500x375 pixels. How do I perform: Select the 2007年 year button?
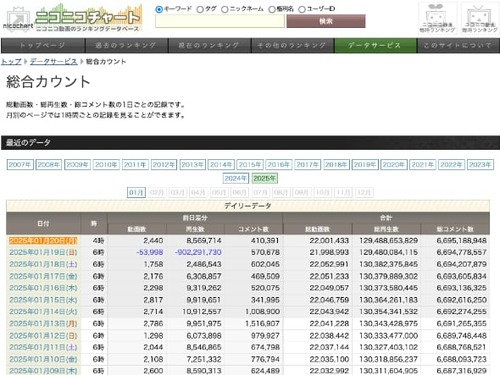20,165
